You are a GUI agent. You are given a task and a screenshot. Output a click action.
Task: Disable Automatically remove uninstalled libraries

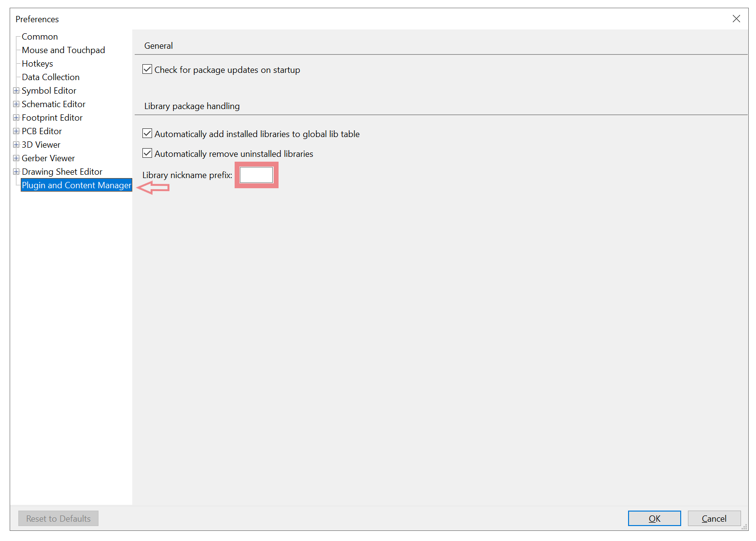coord(147,153)
